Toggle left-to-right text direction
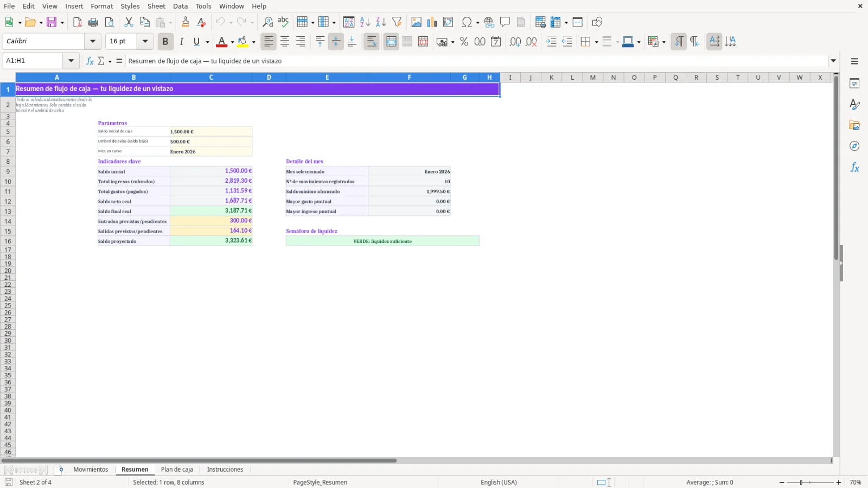The image size is (868, 488). (679, 42)
